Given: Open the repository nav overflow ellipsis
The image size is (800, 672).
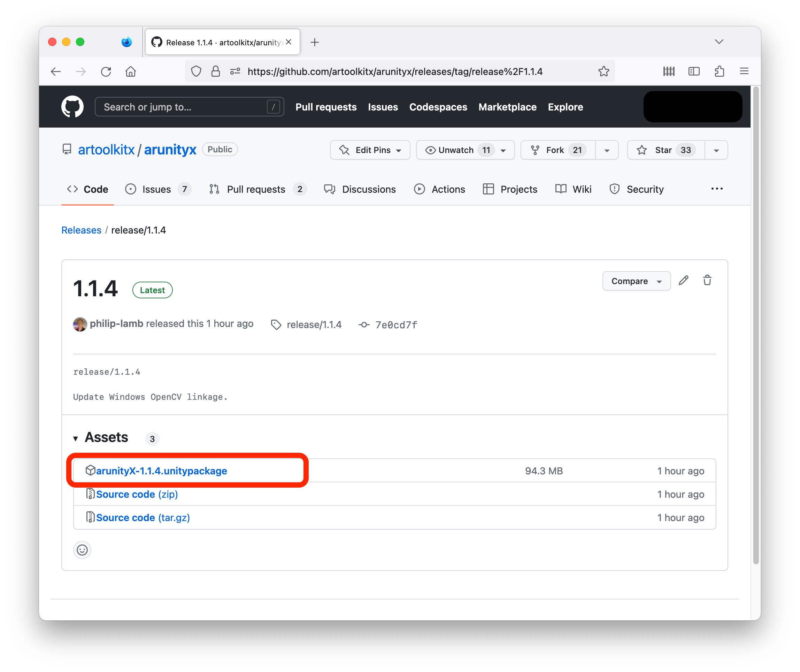Looking at the screenshot, I should point(717,189).
